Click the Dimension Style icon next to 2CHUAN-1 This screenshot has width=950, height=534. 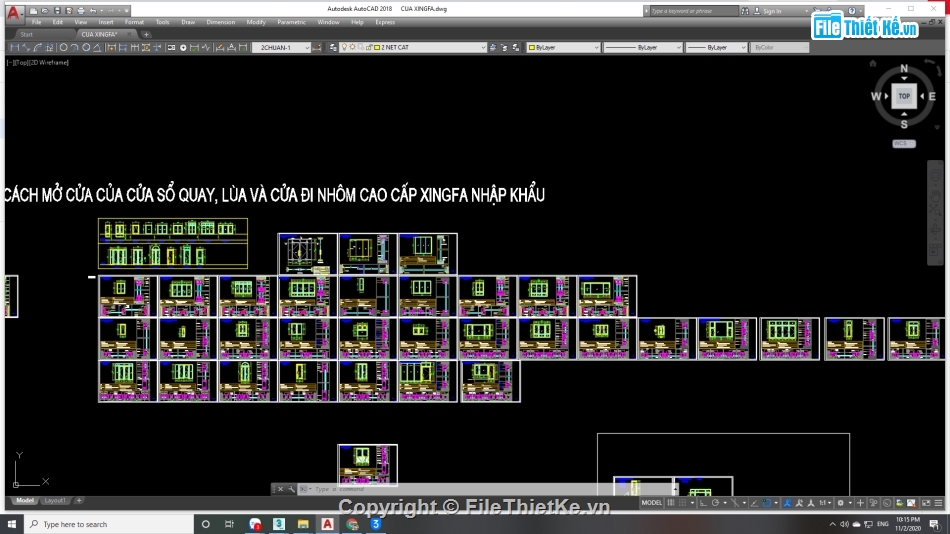click(x=317, y=47)
